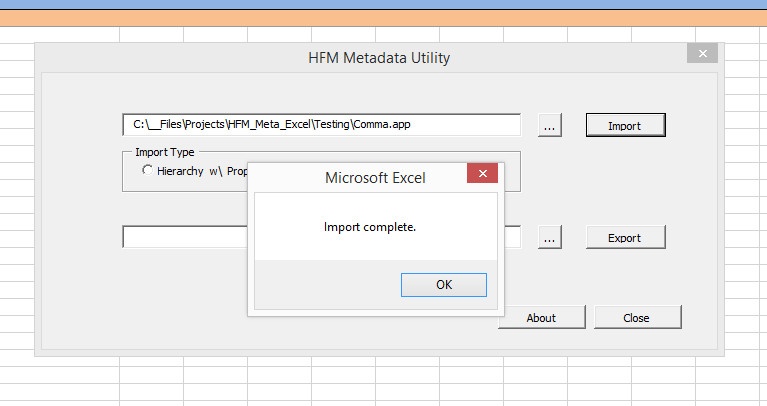This screenshot has width=767, height=406.
Task: Close the Microsoft Excel message box with red X
Action: (483, 176)
